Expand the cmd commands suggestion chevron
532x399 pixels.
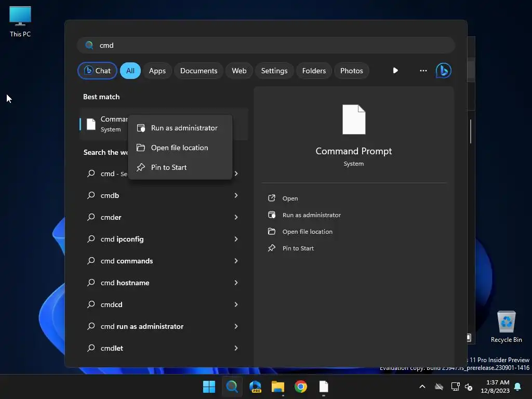(236, 261)
